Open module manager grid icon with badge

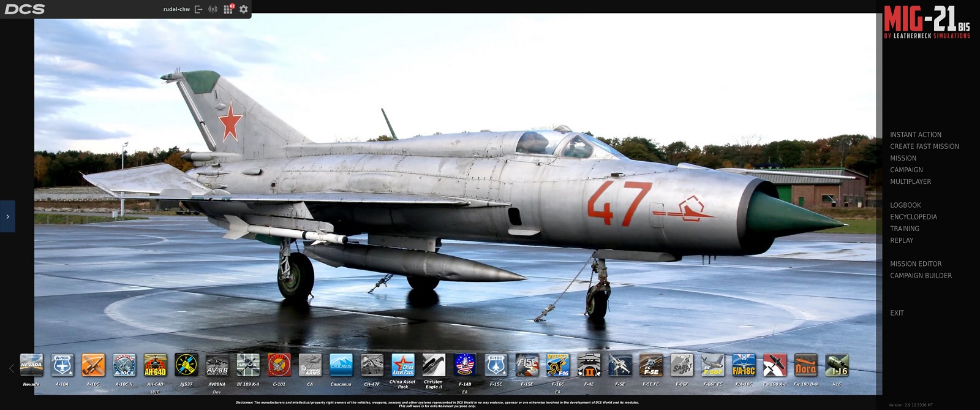pyautogui.click(x=228, y=9)
